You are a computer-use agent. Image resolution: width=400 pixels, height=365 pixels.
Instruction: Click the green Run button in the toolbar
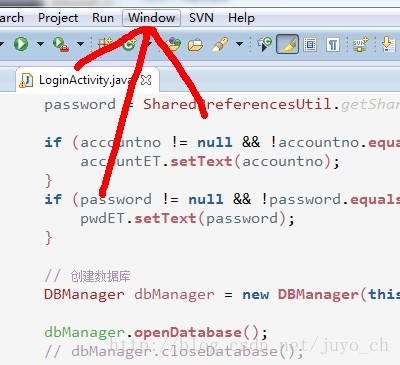(x=21, y=44)
